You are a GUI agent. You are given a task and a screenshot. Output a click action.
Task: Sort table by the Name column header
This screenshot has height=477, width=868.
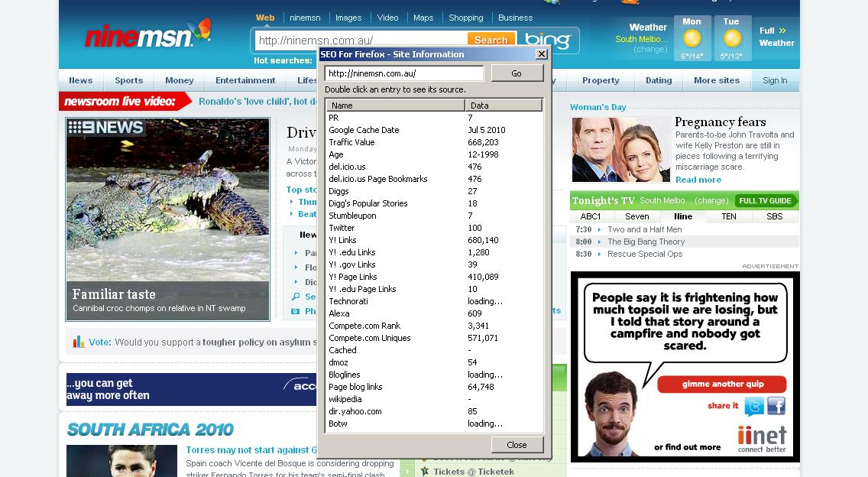(x=395, y=105)
